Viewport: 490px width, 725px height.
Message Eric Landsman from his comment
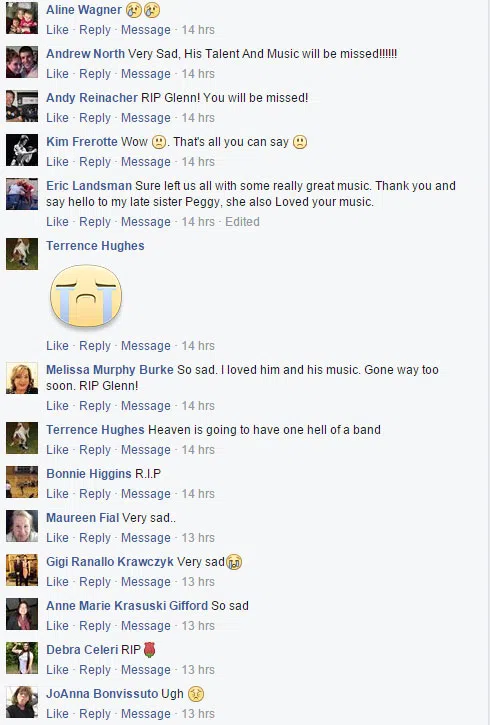click(x=146, y=222)
